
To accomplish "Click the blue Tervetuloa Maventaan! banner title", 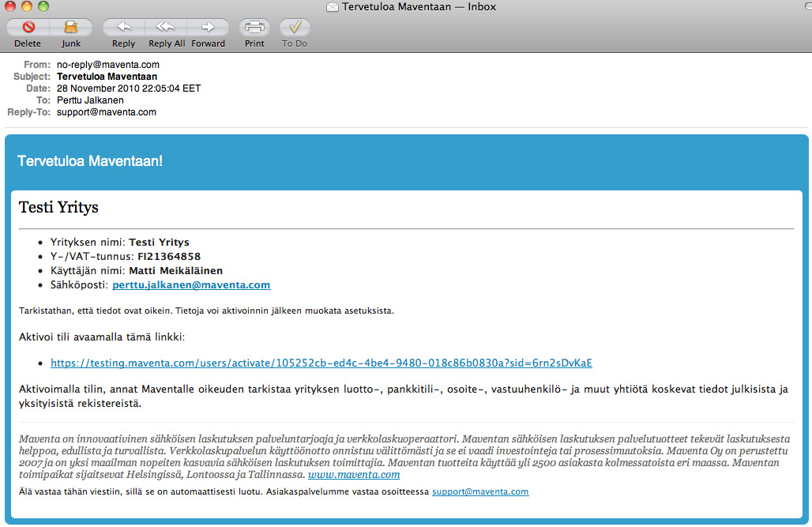I will coord(90,160).
